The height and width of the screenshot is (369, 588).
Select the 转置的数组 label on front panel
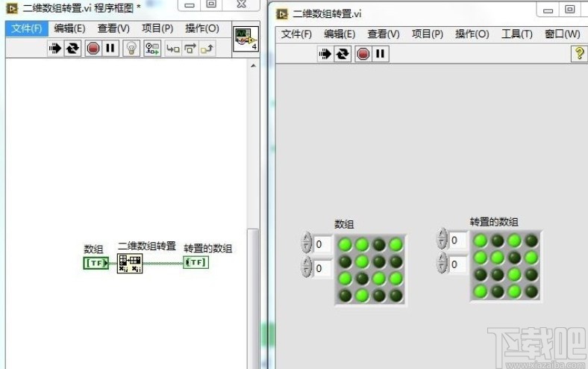[x=494, y=222]
